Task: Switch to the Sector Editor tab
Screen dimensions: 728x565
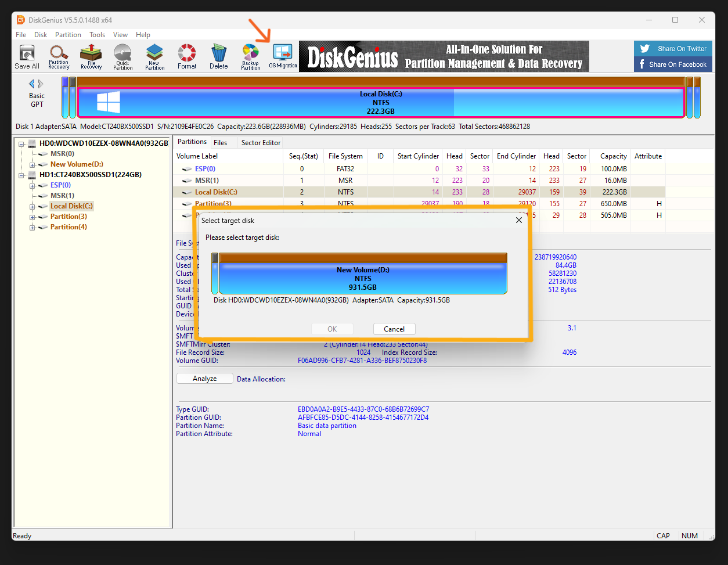Action: (261, 142)
